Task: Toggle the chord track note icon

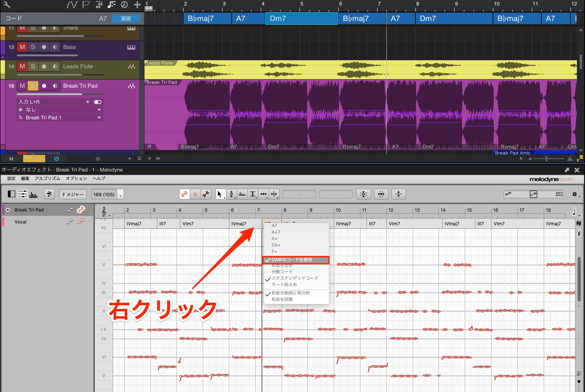Action: click(111, 4)
